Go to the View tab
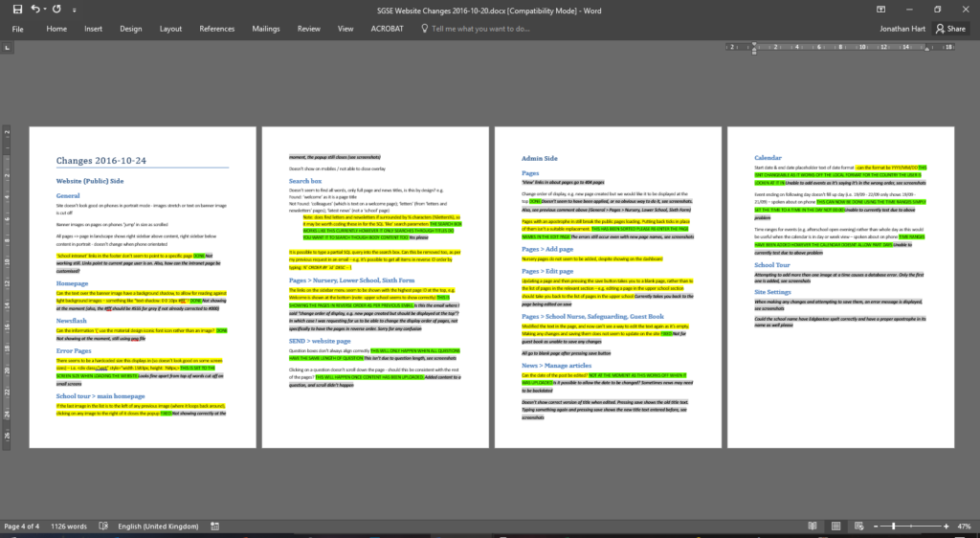Screen dimensions: 980x538 click(x=345, y=29)
